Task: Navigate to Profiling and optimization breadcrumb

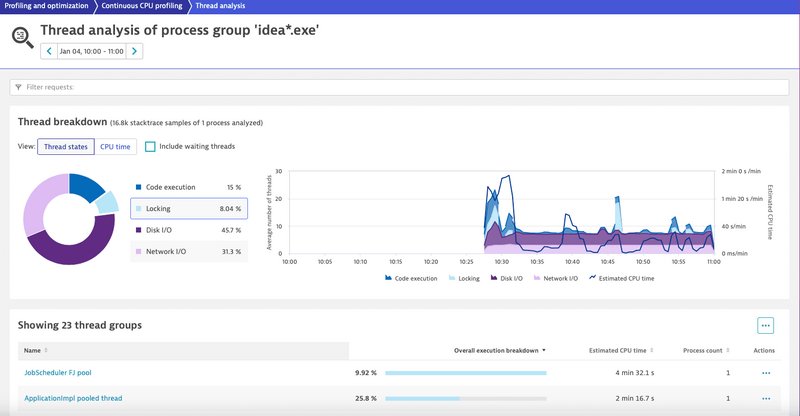Action: tap(45, 6)
